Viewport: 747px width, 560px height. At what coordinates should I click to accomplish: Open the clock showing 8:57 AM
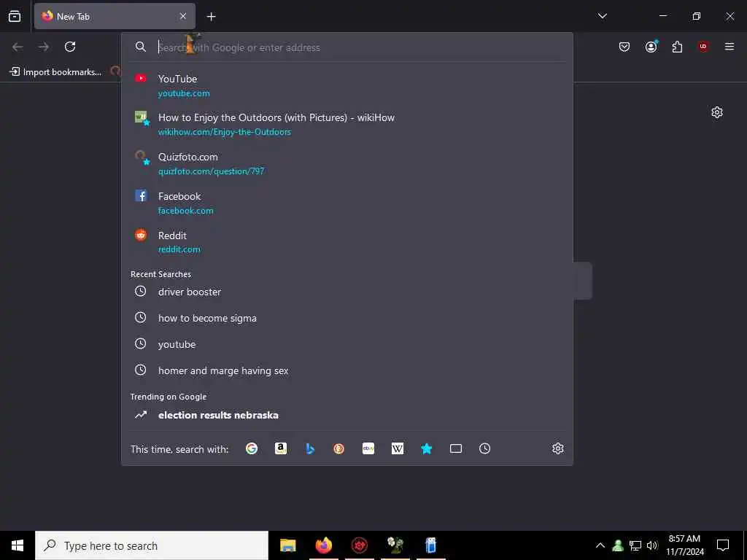[x=684, y=545]
